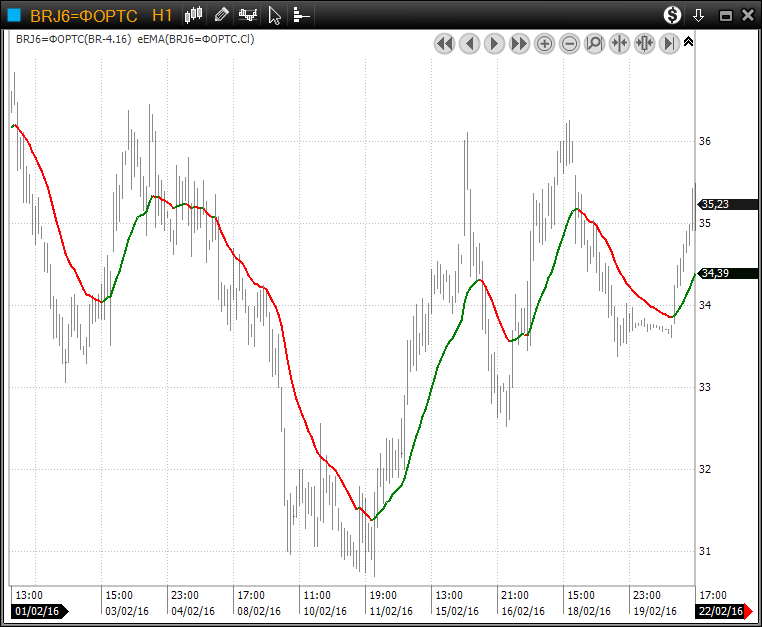Expand the chart horizontally
Screen dimensions: 762x627
click(x=644, y=43)
